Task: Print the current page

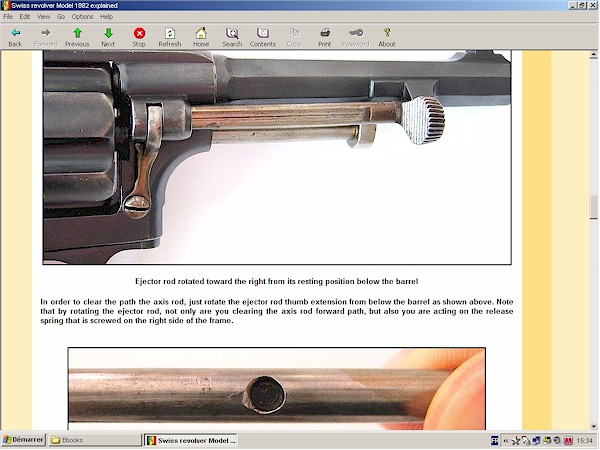Action: click(324, 38)
